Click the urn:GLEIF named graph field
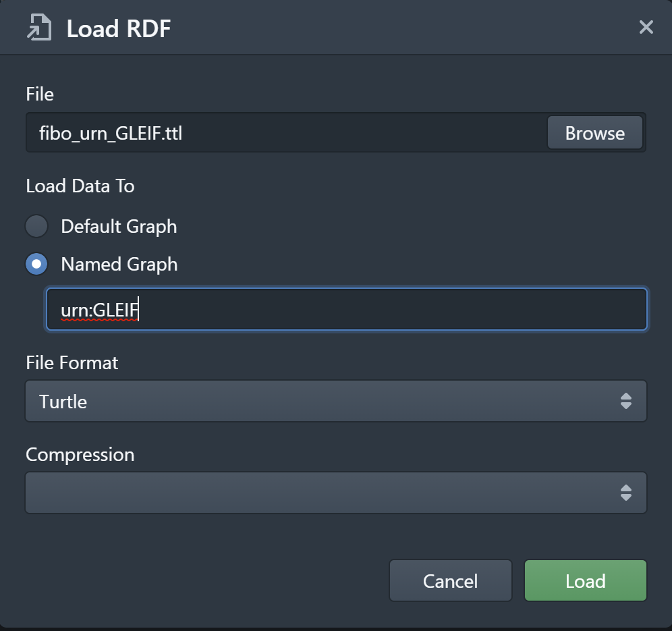This screenshot has width=672, height=631. coord(346,309)
